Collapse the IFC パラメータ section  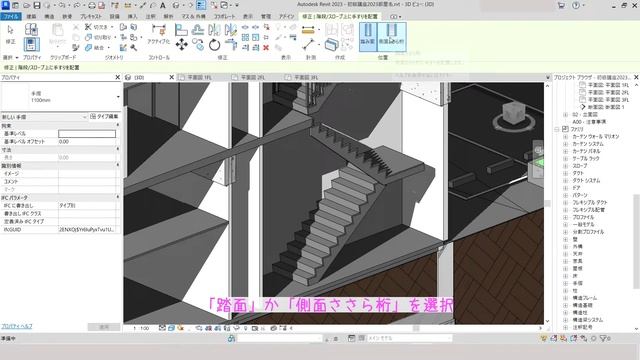tap(118, 198)
